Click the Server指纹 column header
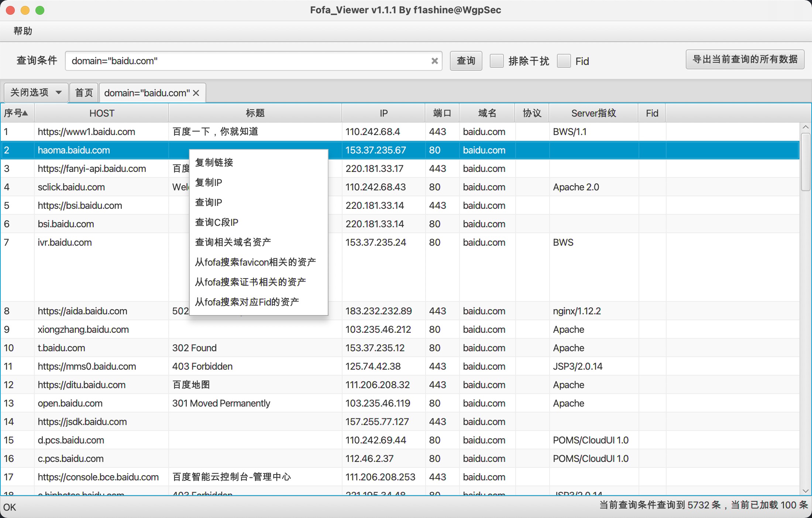This screenshot has width=812, height=518. (593, 113)
